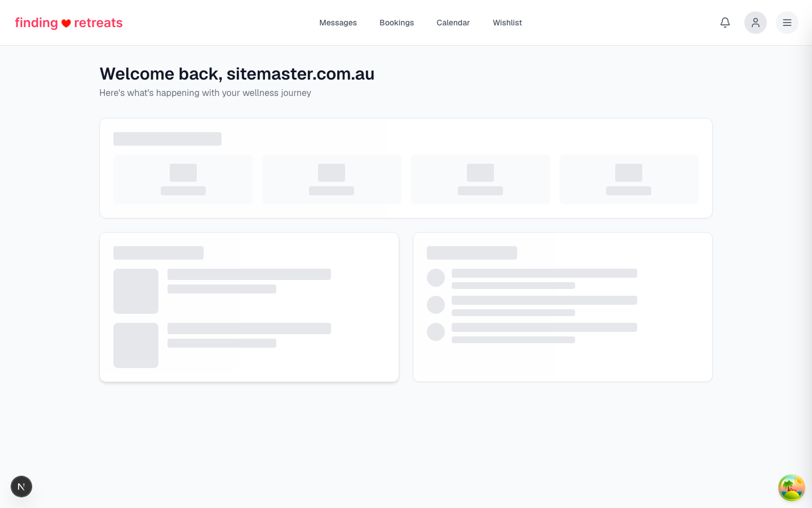The height and width of the screenshot is (508, 812).
Task: Click the wellness journey subtitle text
Action: coord(205,93)
